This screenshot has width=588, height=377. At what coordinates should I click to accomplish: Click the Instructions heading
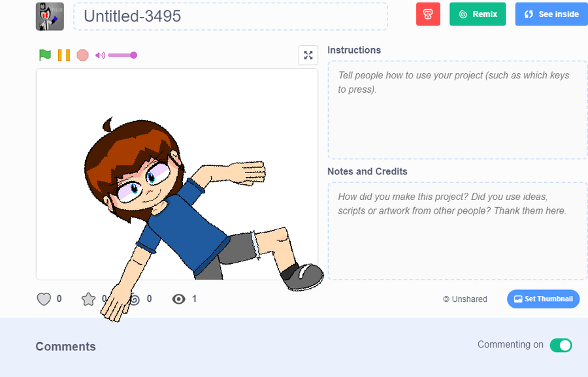pos(354,50)
